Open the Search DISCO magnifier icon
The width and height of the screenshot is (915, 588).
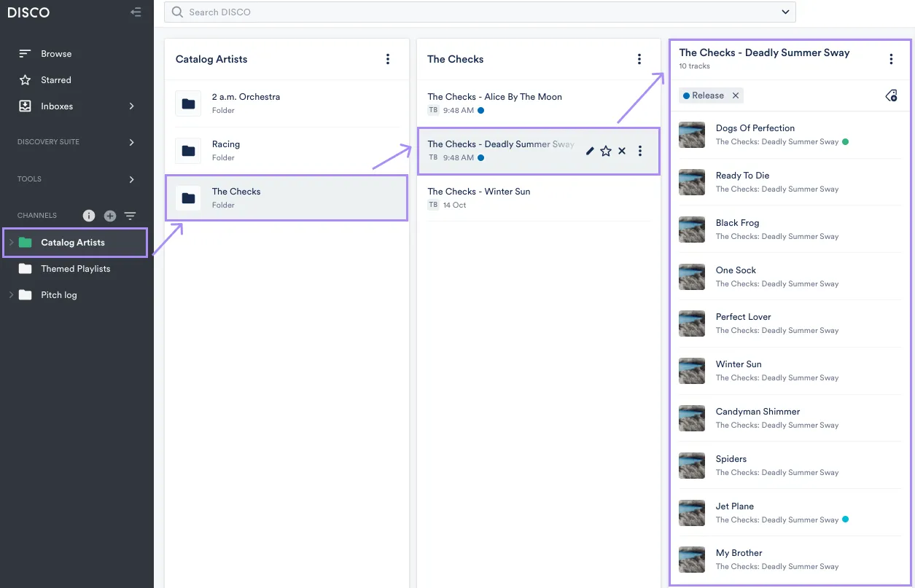tap(176, 12)
